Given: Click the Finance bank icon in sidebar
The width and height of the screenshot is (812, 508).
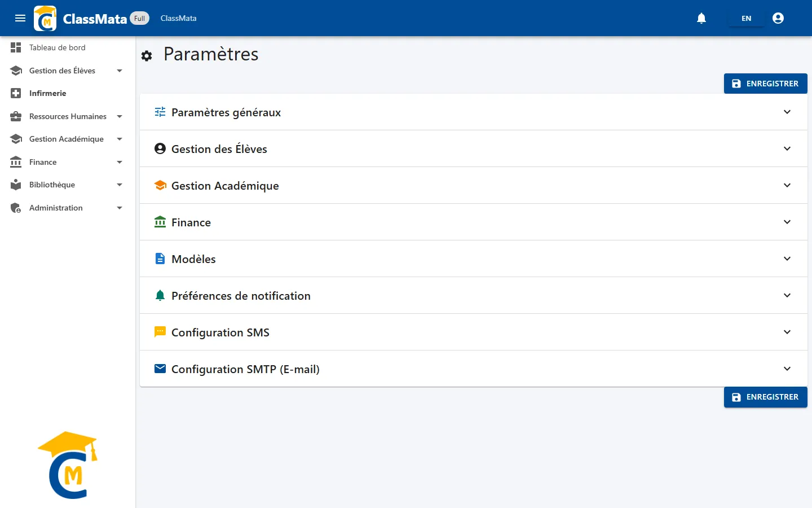Looking at the screenshot, I should pyautogui.click(x=16, y=162).
